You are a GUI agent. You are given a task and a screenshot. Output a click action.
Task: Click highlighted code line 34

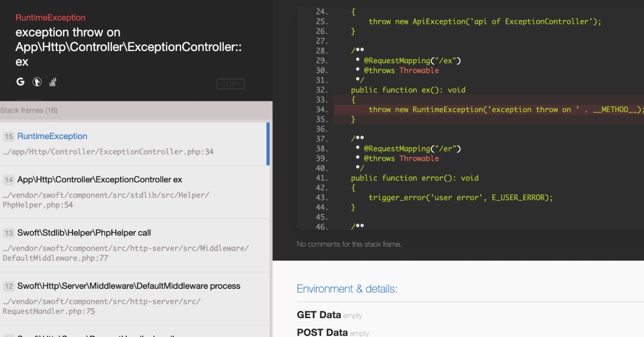click(489, 109)
